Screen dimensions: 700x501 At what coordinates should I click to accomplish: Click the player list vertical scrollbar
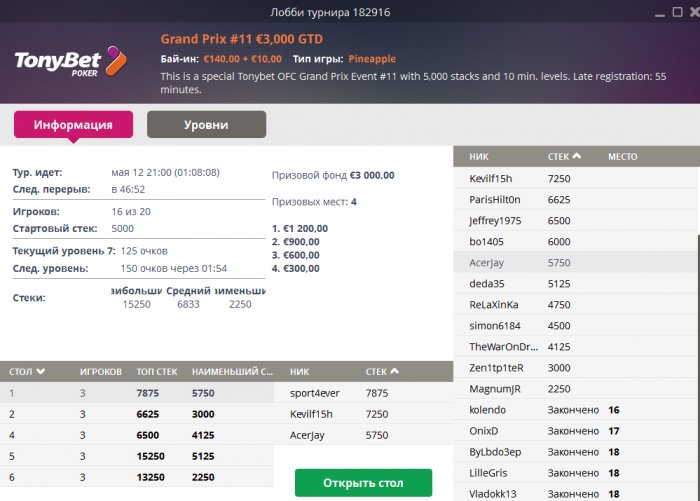click(x=695, y=300)
